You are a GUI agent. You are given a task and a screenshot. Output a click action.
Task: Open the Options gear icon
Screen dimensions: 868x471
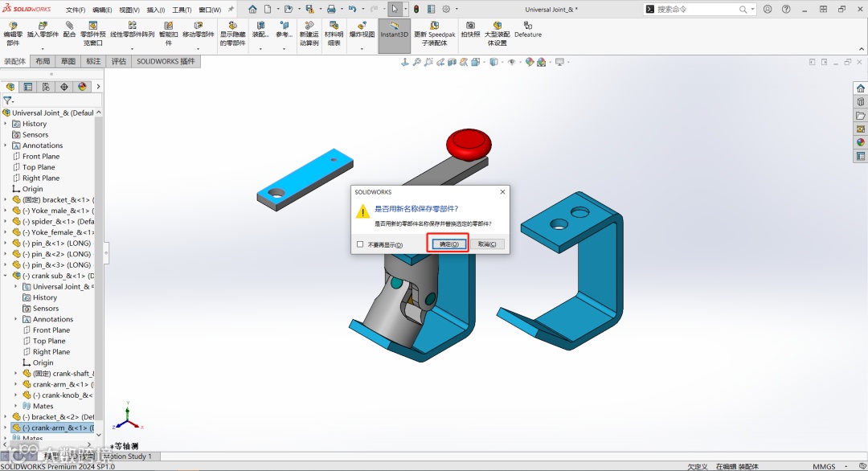click(x=445, y=9)
